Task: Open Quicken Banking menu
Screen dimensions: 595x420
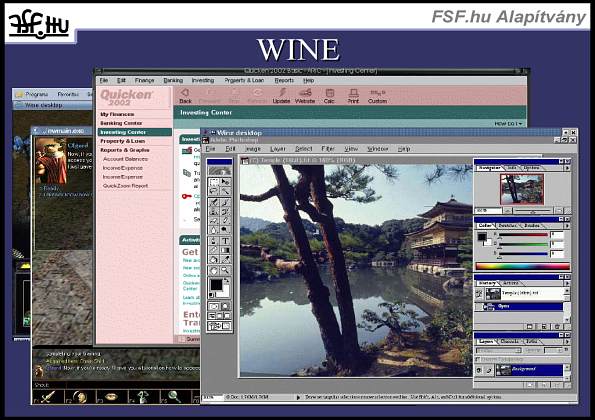Action: pyautogui.click(x=173, y=80)
